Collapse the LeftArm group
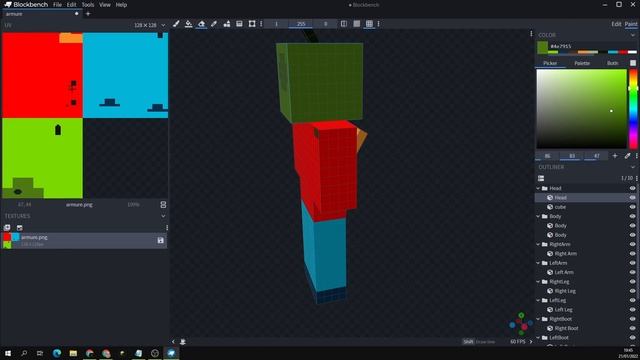 tap(538, 263)
